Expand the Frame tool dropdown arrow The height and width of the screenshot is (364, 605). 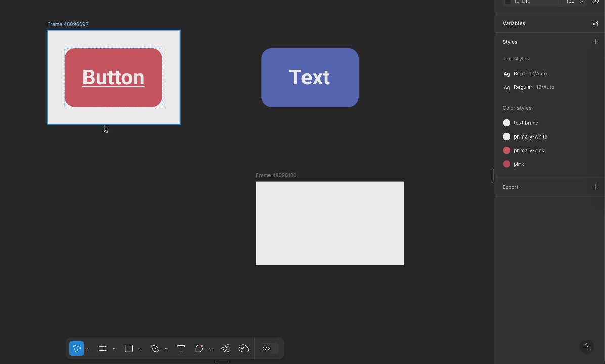[114, 349]
